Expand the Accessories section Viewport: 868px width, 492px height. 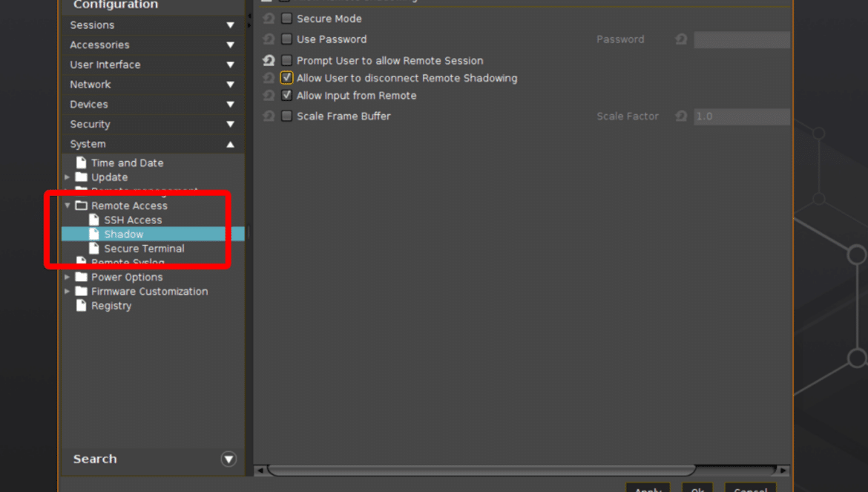pos(230,45)
